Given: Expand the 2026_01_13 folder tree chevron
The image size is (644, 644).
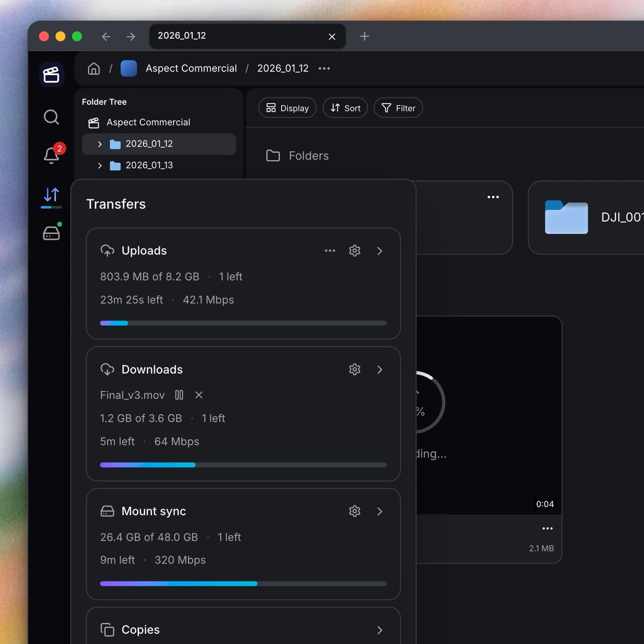Looking at the screenshot, I should [100, 166].
